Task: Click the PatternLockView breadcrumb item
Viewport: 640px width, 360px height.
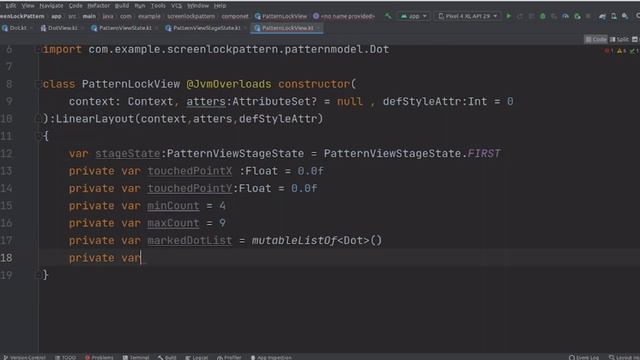Action: 281,16
